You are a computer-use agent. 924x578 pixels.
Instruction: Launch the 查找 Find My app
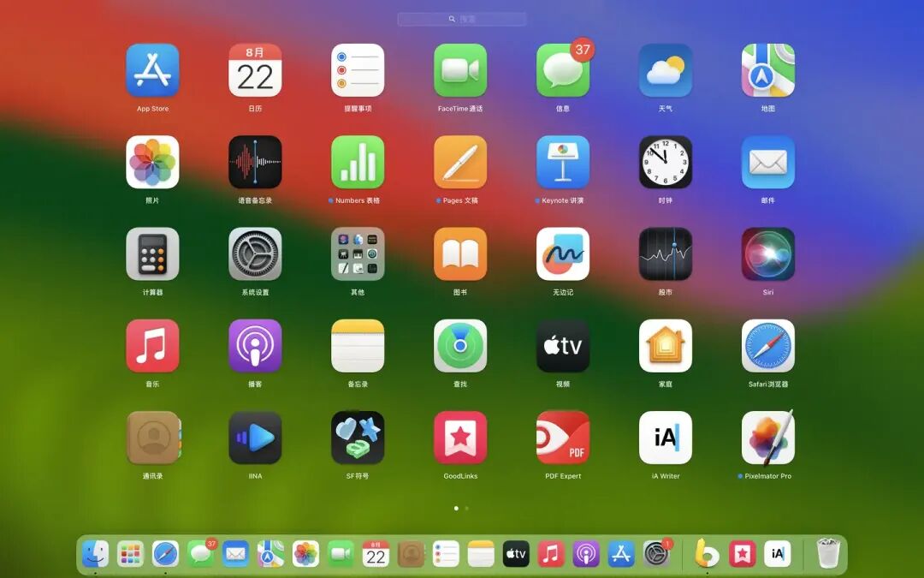pyautogui.click(x=460, y=346)
